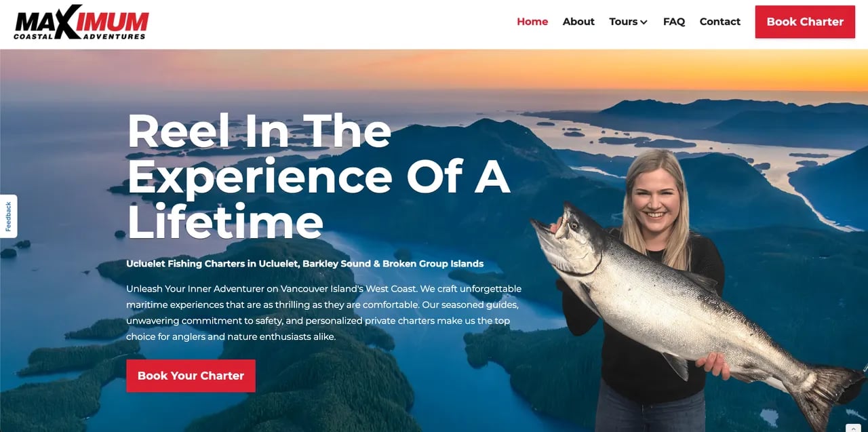868x432 pixels.
Task: Select the Tours menu label
Action: pos(623,22)
